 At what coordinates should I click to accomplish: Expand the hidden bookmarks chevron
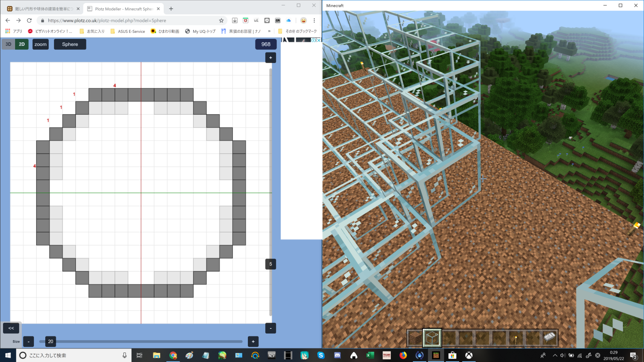click(269, 31)
